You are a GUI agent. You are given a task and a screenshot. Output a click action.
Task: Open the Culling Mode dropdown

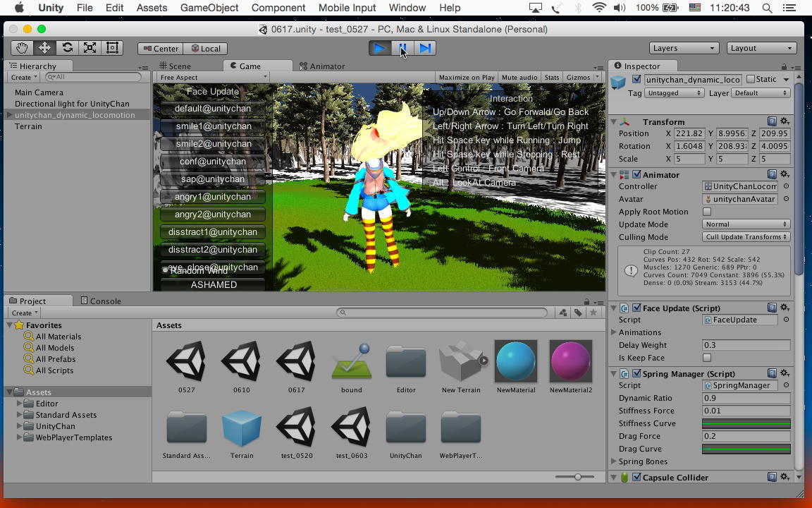point(746,237)
